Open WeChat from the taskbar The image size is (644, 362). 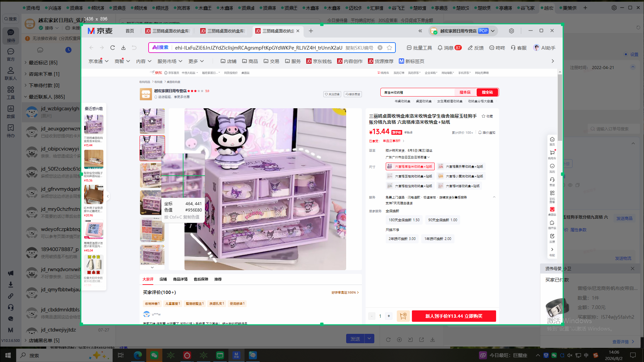click(x=154, y=355)
